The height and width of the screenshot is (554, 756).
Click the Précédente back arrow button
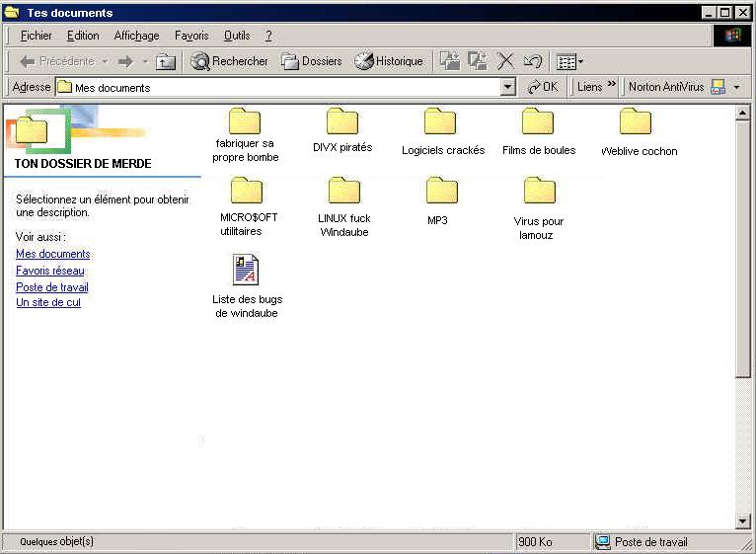[x=56, y=61]
